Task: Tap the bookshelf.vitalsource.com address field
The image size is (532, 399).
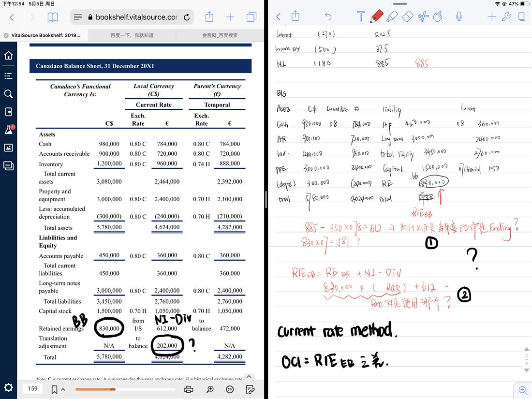Action: (x=133, y=17)
